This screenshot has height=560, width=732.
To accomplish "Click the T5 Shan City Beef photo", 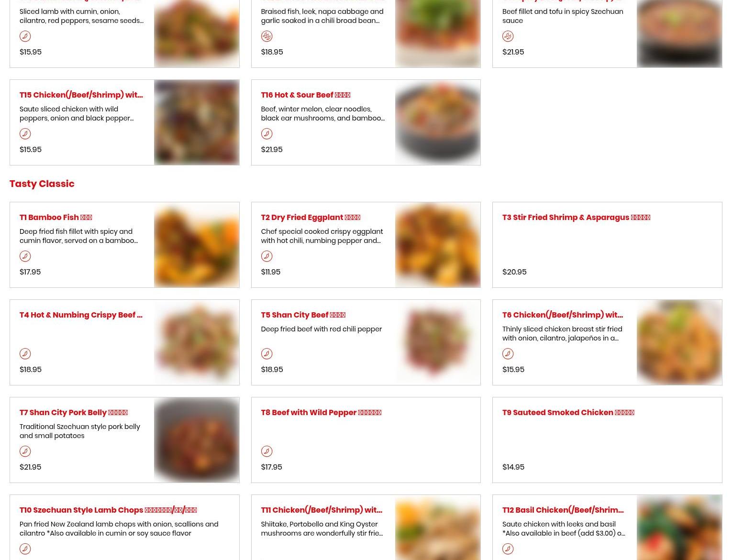I will coord(438,342).
